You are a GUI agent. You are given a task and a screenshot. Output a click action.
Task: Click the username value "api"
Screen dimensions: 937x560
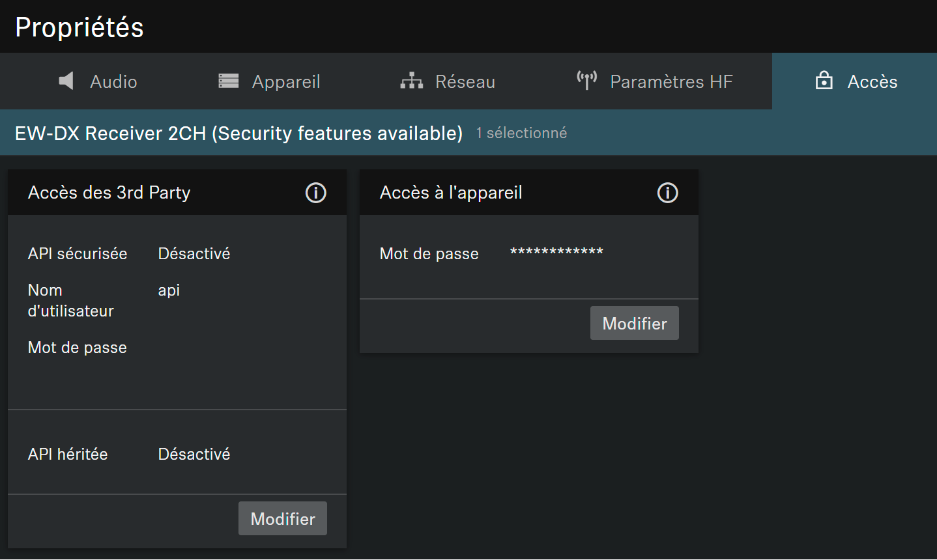(169, 290)
